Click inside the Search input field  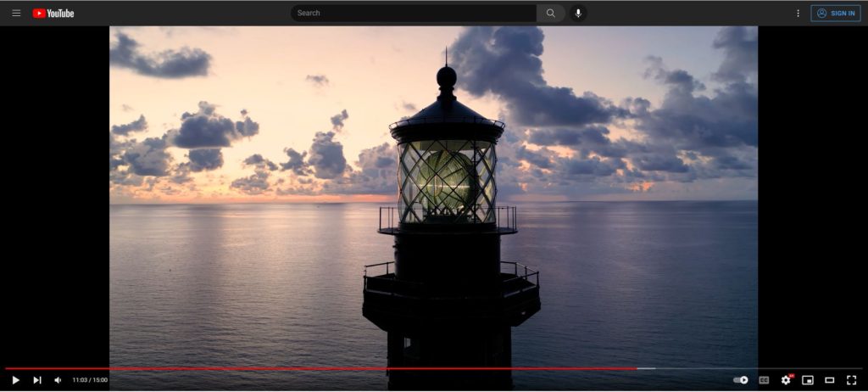pyautogui.click(x=414, y=14)
